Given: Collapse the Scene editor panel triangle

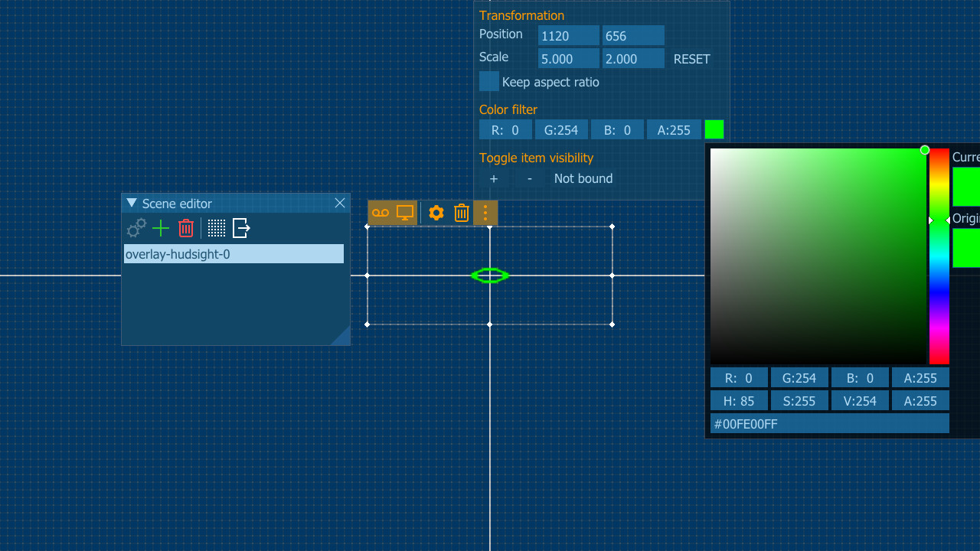Looking at the screenshot, I should [132, 203].
